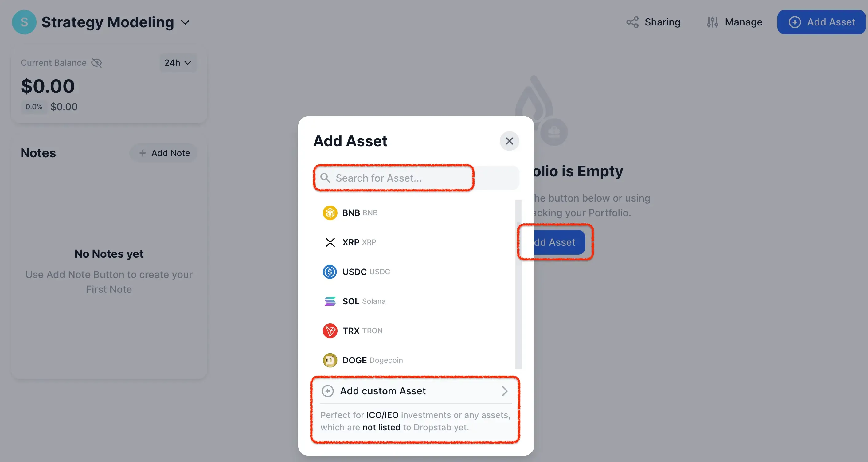Expand the Strategy Modeling portfolio selector
The height and width of the screenshot is (462, 868).
click(185, 22)
